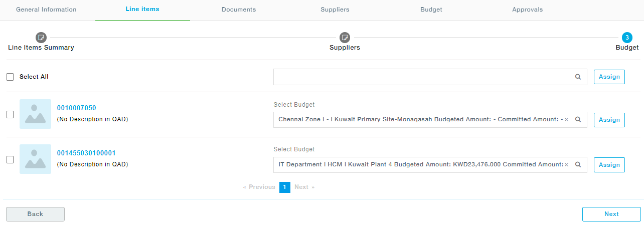Clear the IT Department budget selection
644x226 pixels.
[566, 164]
